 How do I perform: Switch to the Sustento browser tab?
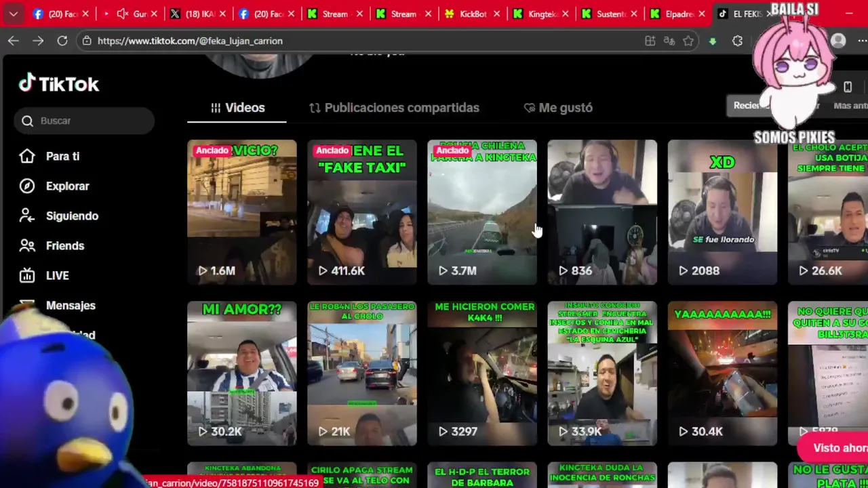[609, 14]
